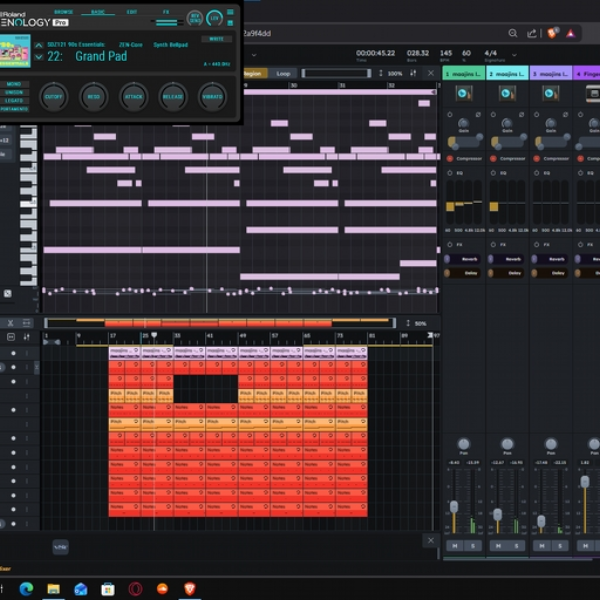
Task: Open instrument plugin on mixer channel 3
Action: [550, 93]
